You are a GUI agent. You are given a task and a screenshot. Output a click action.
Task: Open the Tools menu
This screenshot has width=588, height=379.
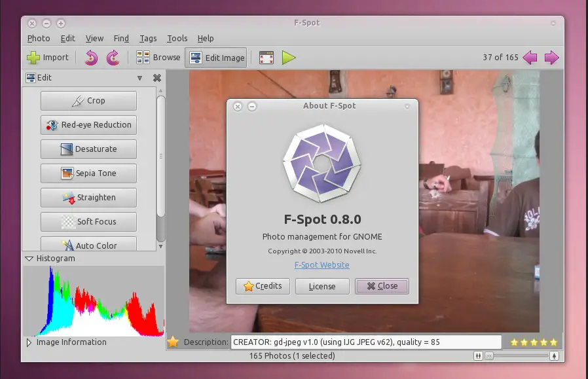click(177, 38)
